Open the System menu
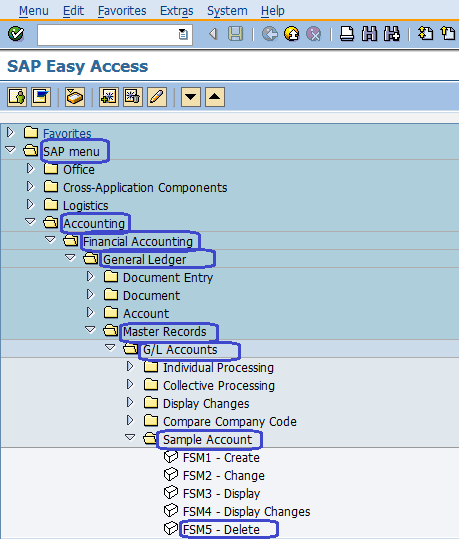The height and width of the screenshot is (539, 459). tap(227, 11)
